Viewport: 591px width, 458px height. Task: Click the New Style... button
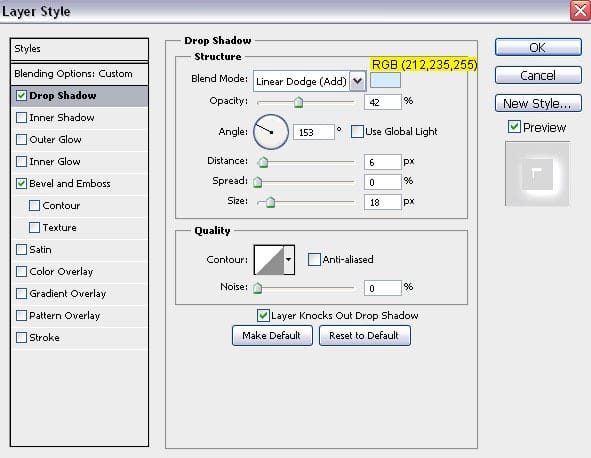pos(538,103)
